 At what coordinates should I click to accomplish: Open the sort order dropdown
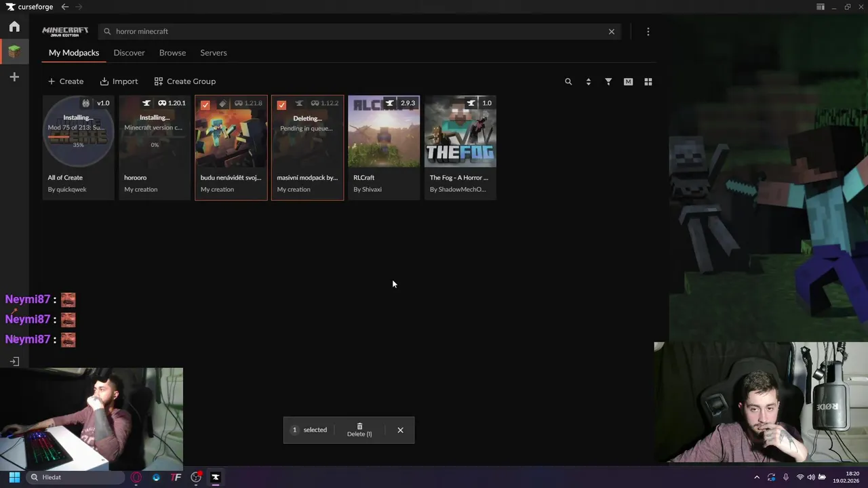point(589,81)
